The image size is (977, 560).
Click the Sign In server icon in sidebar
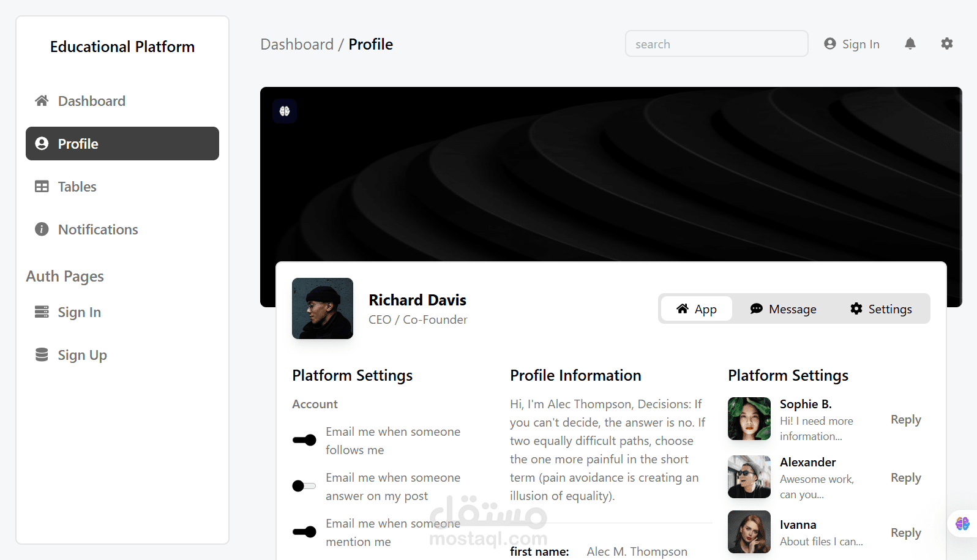42,312
